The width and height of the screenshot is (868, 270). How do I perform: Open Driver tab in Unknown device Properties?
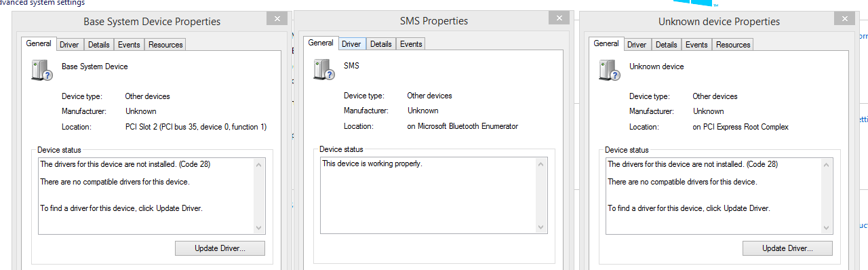[x=637, y=45]
